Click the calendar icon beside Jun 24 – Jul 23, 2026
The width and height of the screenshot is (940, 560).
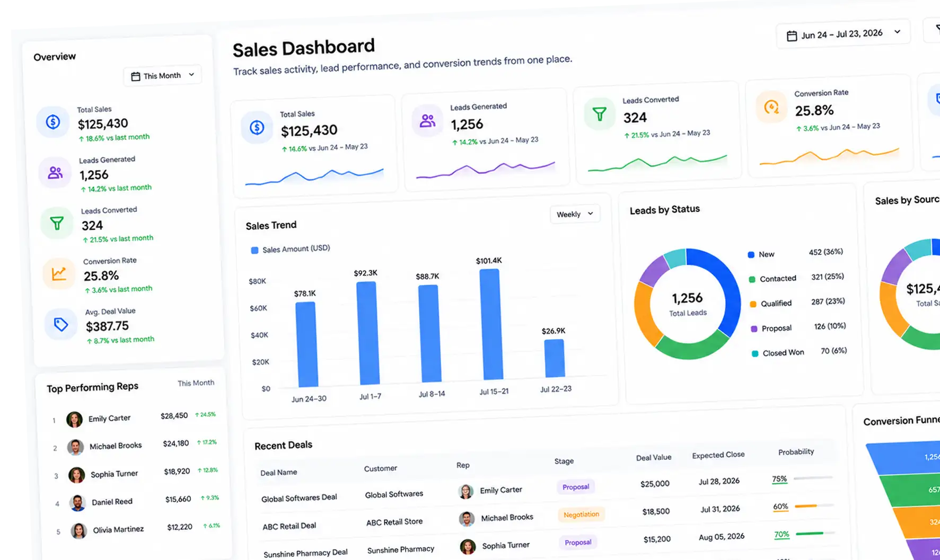792,36
